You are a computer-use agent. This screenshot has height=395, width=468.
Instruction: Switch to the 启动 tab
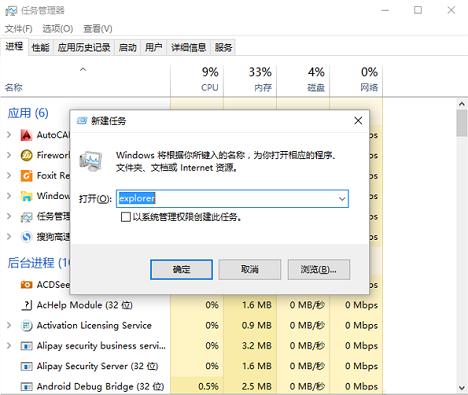coord(128,48)
